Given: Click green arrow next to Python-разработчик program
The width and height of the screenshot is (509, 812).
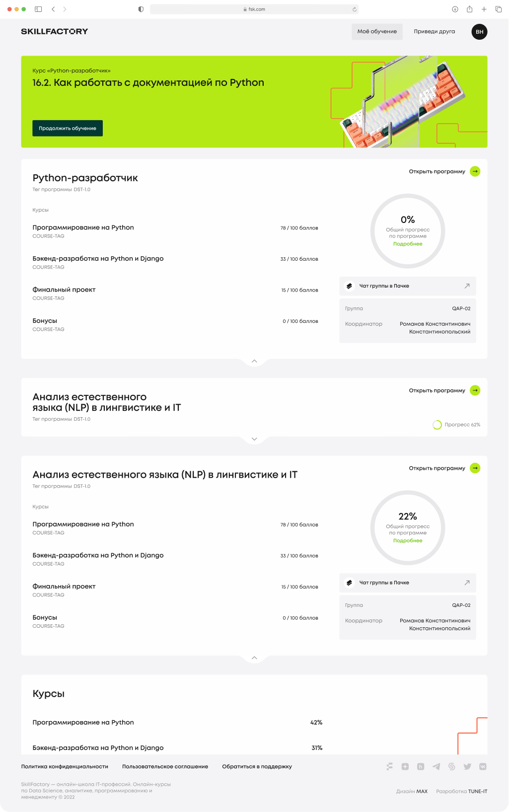Looking at the screenshot, I should [x=475, y=171].
